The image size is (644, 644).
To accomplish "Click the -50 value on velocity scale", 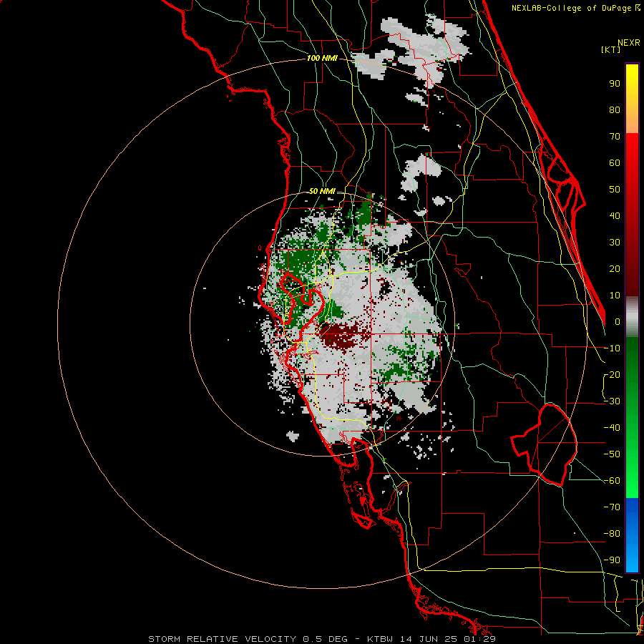I will (612, 454).
